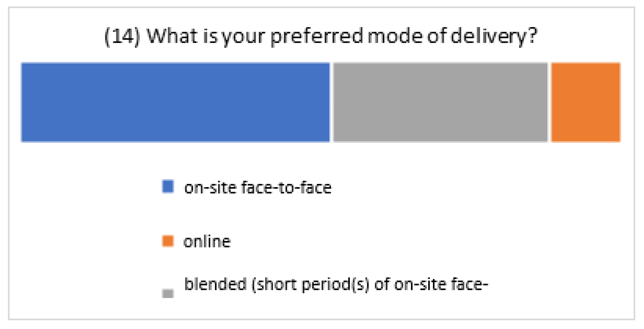Select the orange online bar segment
644x329 pixels.
585,102
